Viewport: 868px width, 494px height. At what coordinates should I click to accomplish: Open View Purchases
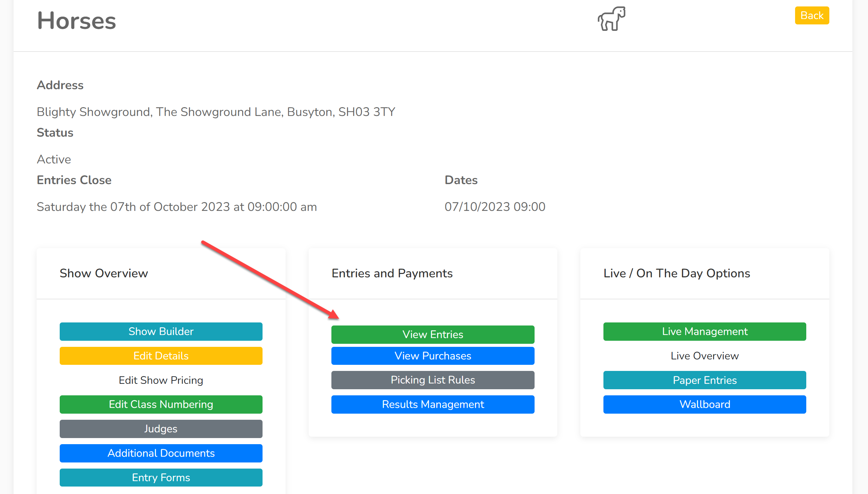click(432, 356)
